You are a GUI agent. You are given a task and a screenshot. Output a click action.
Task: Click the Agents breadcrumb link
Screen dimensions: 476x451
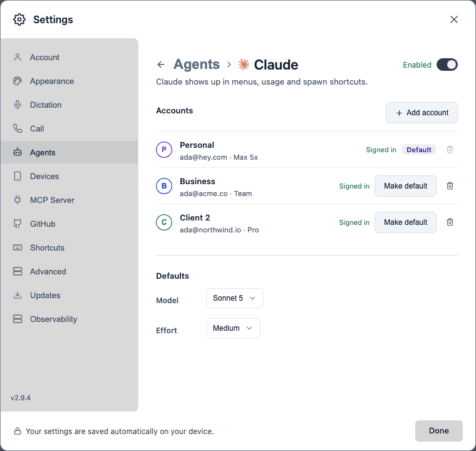click(197, 65)
